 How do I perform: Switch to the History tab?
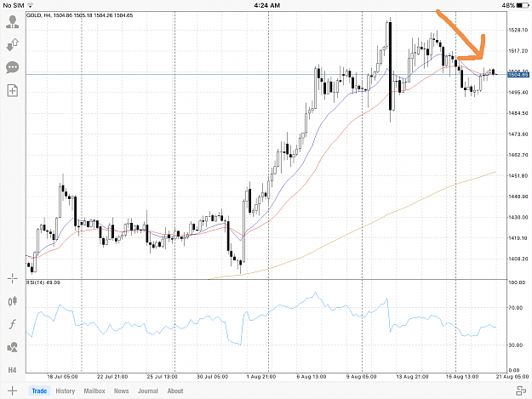click(66, 390)
